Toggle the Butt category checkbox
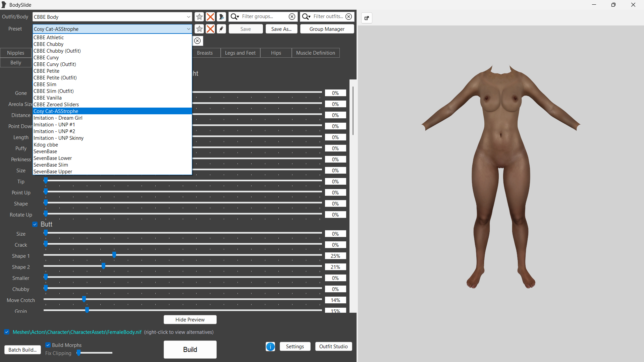Image resolution: width=644 pixels, height=362 pixels. (35, 224)
